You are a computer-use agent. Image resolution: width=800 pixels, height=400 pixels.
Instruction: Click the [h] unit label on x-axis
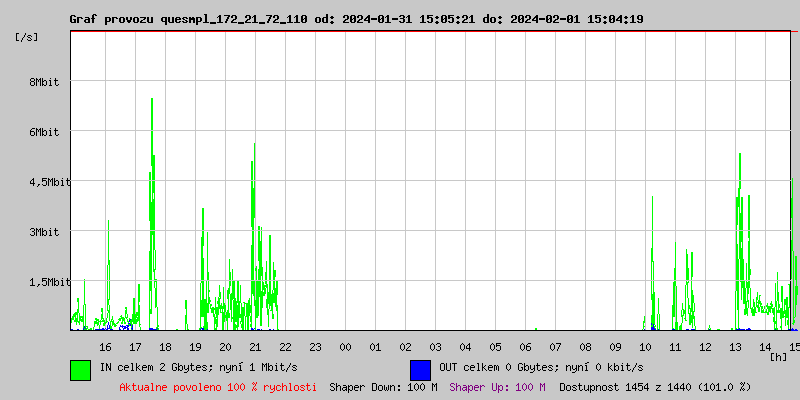tap(778, 356)
